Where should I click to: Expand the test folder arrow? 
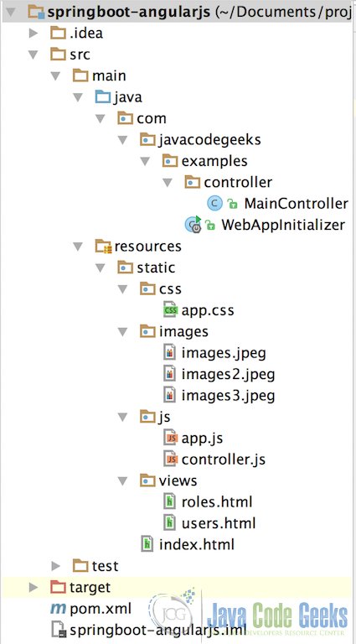[56, 566]
